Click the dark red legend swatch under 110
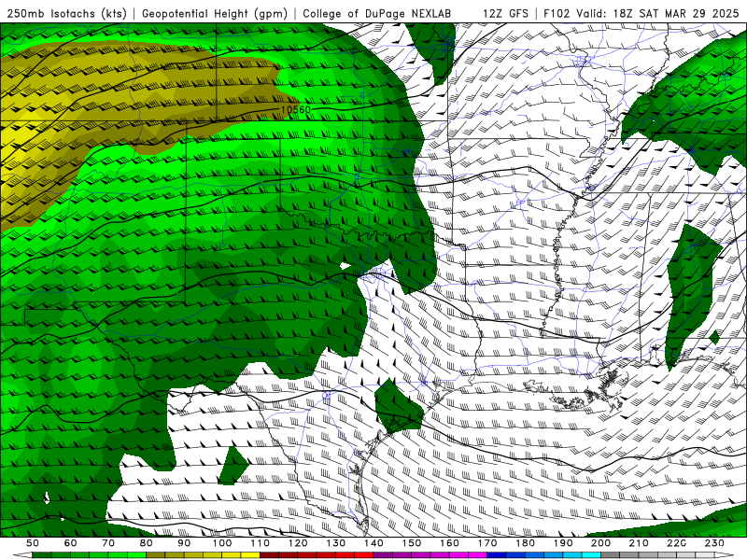The width and height of the screenshot is (747, 560). [269, 555]
